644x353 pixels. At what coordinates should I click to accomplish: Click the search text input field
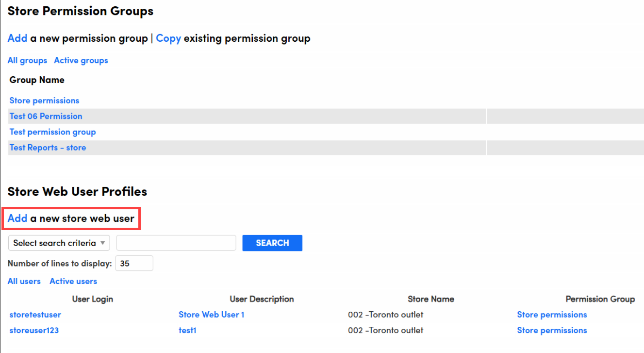tap(176, 243)
